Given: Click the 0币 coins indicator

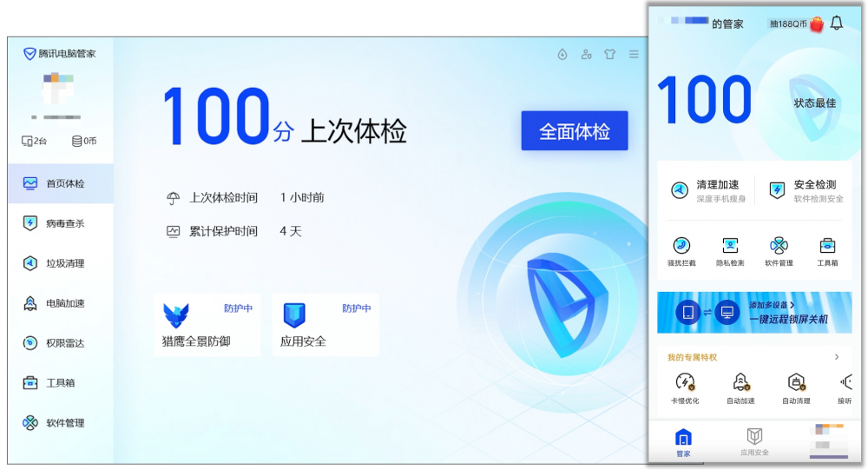Looking at the screenshot, I should (x=84, y=142).
